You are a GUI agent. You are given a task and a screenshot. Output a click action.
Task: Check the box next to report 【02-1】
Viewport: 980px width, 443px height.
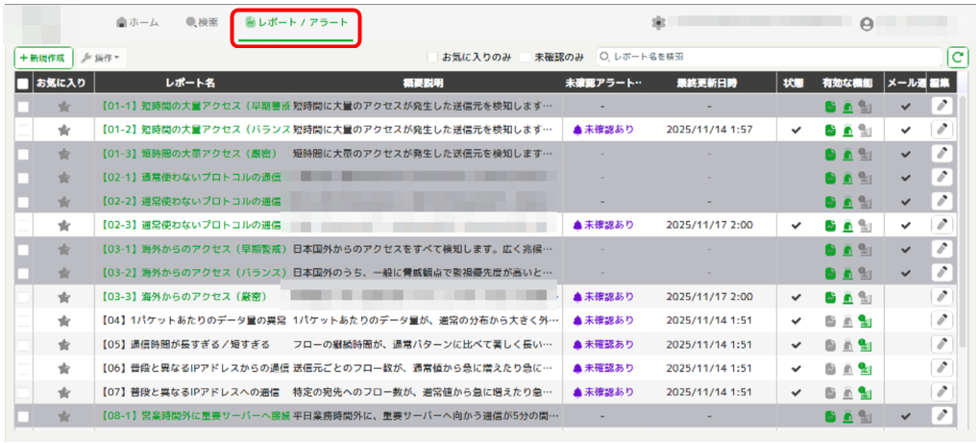(22, 178)
